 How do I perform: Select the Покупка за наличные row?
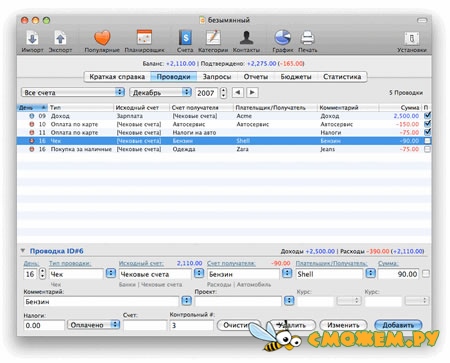pyautogui.click(x=224, y=149)
